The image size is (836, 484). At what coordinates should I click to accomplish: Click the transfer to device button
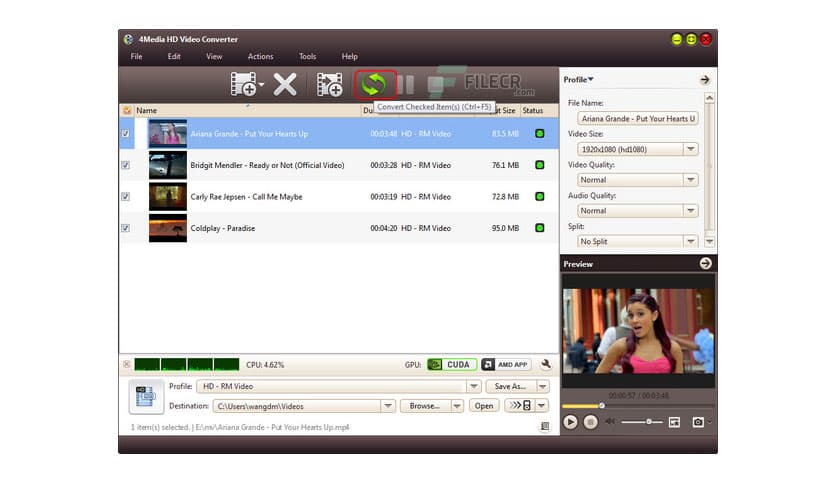coord(520,406)
